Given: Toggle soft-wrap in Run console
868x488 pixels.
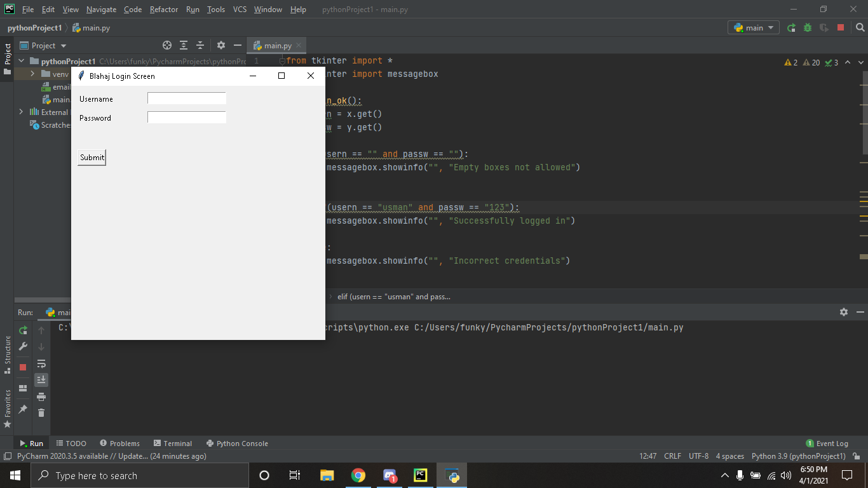Looking at the screenshot, I should (x=41, y=363).
